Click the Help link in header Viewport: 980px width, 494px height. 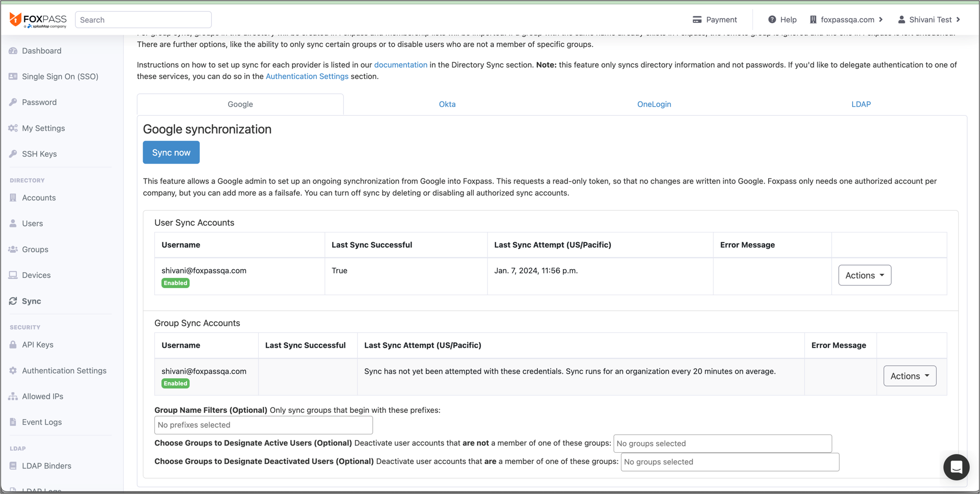tap(782, 20)
